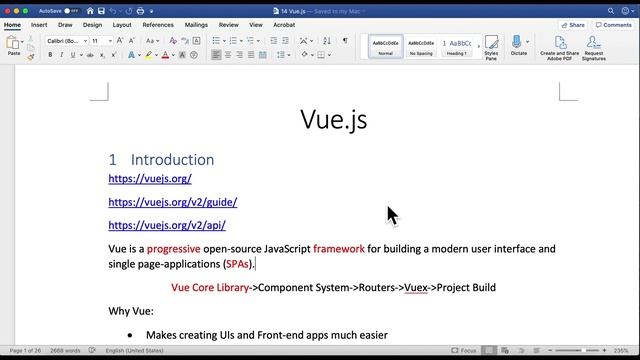The width and height of the screenshot is (640, 360).
Task: Click the search magnifier in title bar
Action: point(611,11)
